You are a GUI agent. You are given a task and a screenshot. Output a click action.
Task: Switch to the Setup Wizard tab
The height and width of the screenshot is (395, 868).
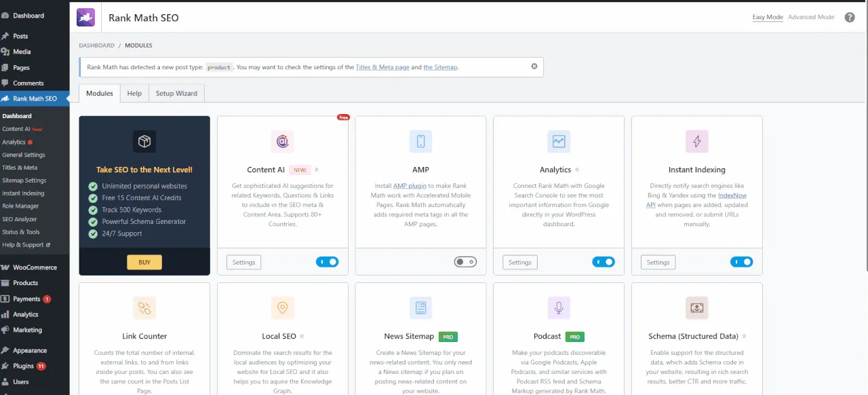click(176, 93)
